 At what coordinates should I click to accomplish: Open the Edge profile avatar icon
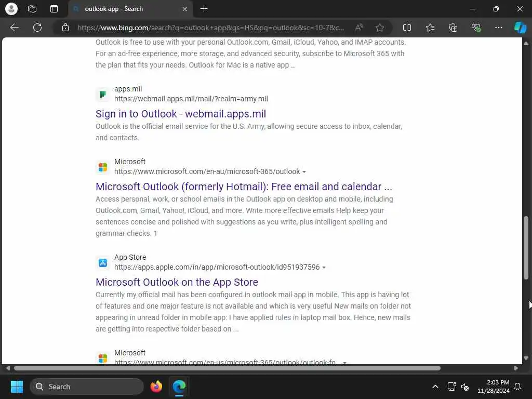pyautogui.click(x=11, y=9)
